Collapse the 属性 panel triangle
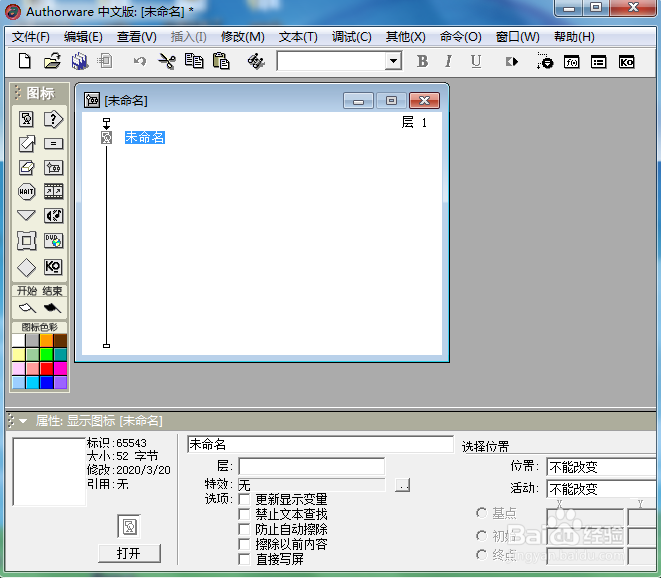661x578 pixels. coord(23,421)
